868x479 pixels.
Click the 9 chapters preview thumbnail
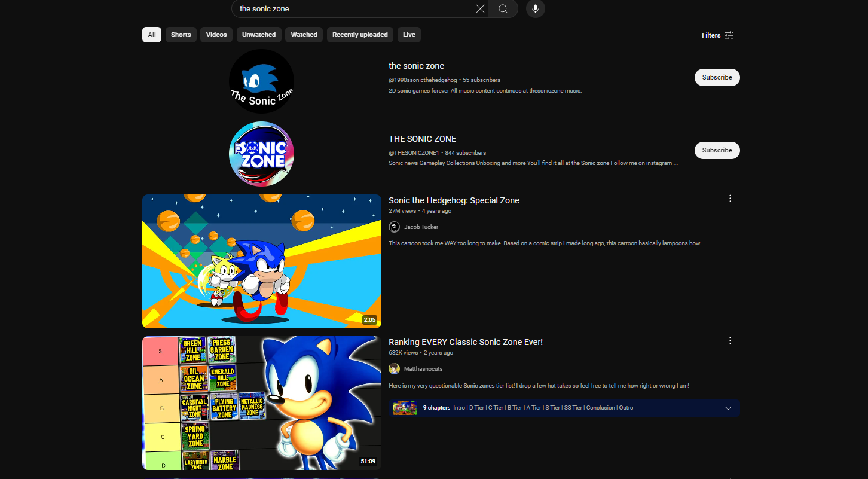405,408
